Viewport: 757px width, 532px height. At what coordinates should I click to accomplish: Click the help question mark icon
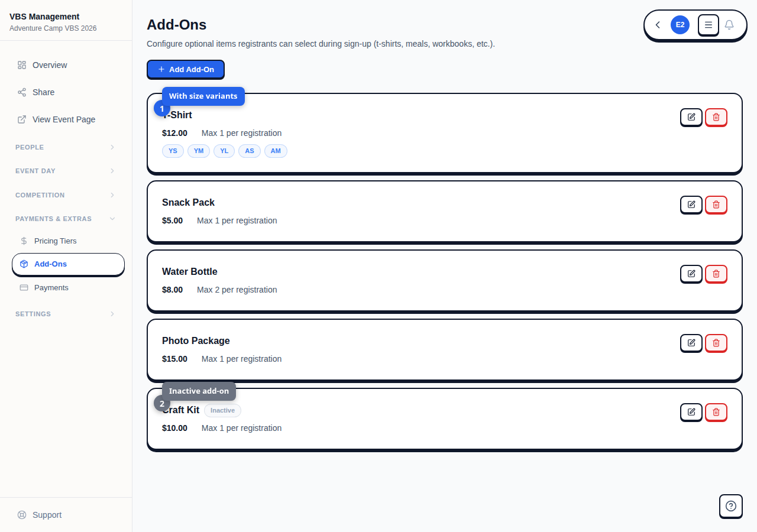(x=730, y=506)
